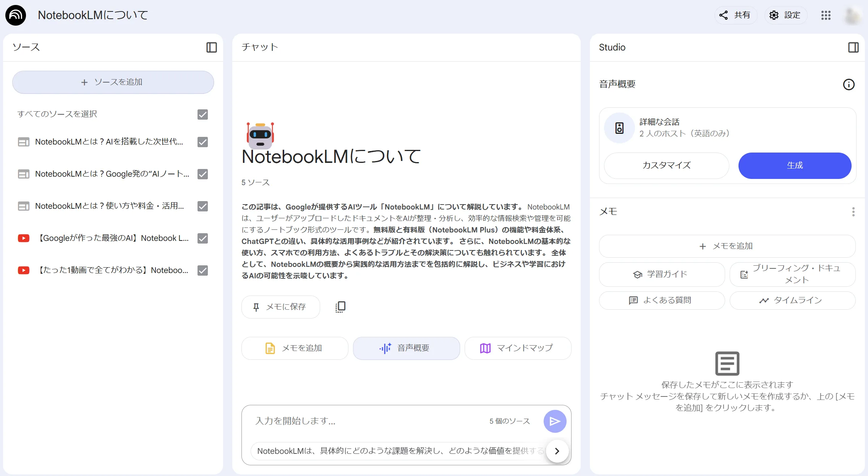Click the ソース panel heading
868x476 pixels.
(26, 47)
